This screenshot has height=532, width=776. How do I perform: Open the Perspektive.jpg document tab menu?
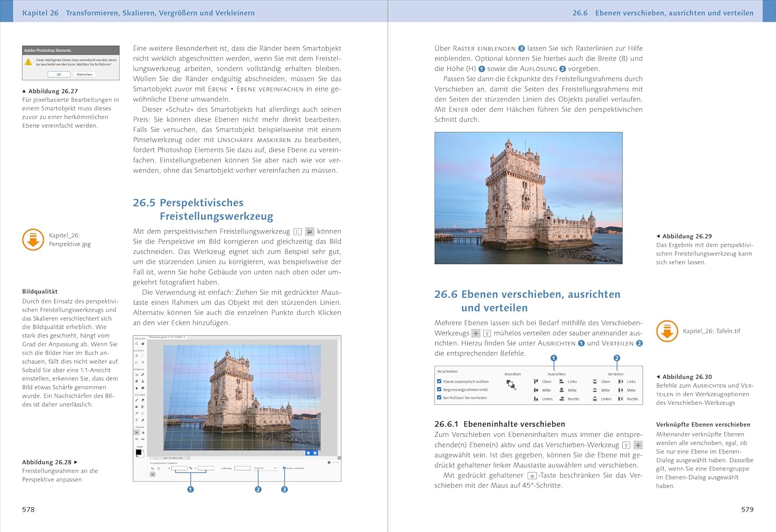[167, 337]
